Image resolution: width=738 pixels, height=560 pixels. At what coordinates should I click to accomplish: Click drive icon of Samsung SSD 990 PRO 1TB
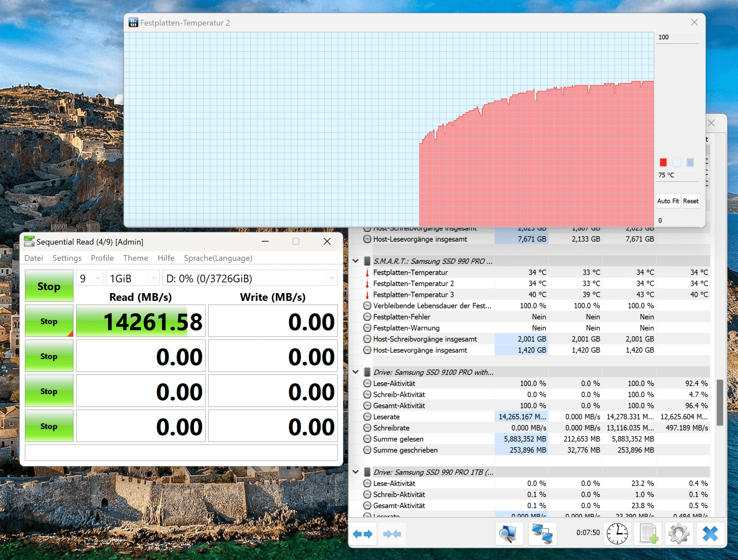pos(367,472)
